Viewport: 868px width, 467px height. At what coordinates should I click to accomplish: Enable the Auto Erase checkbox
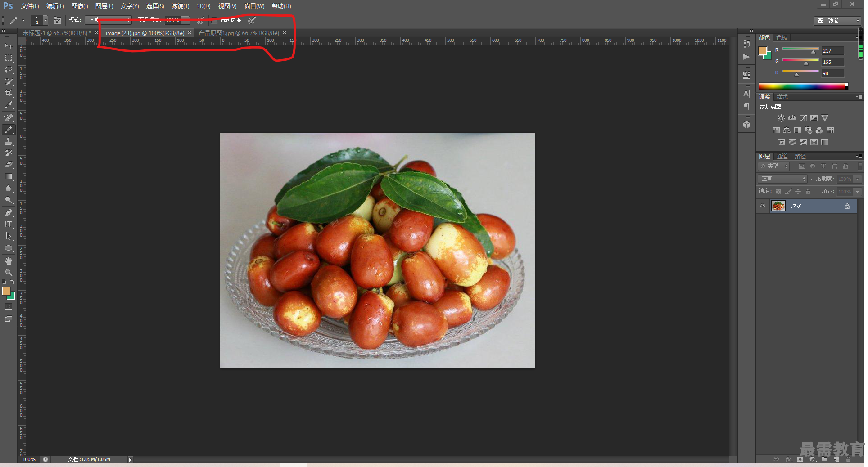[x=215, y=20]
